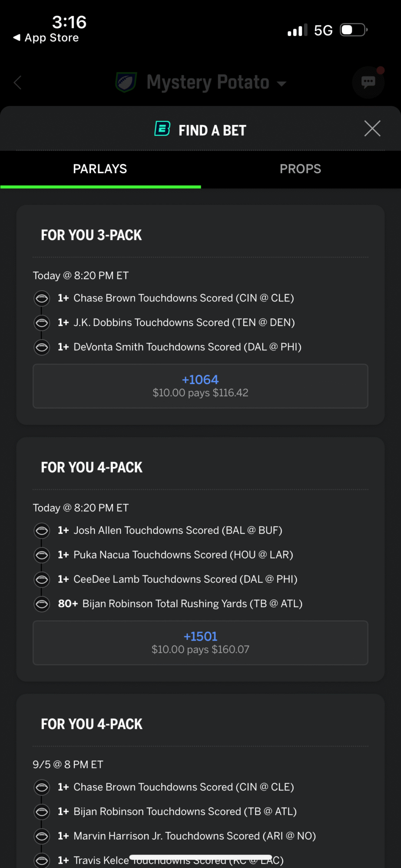401x868 pixels.
Task: Tap the +1064 parlay odds button
Action: (x=200, y=386)
